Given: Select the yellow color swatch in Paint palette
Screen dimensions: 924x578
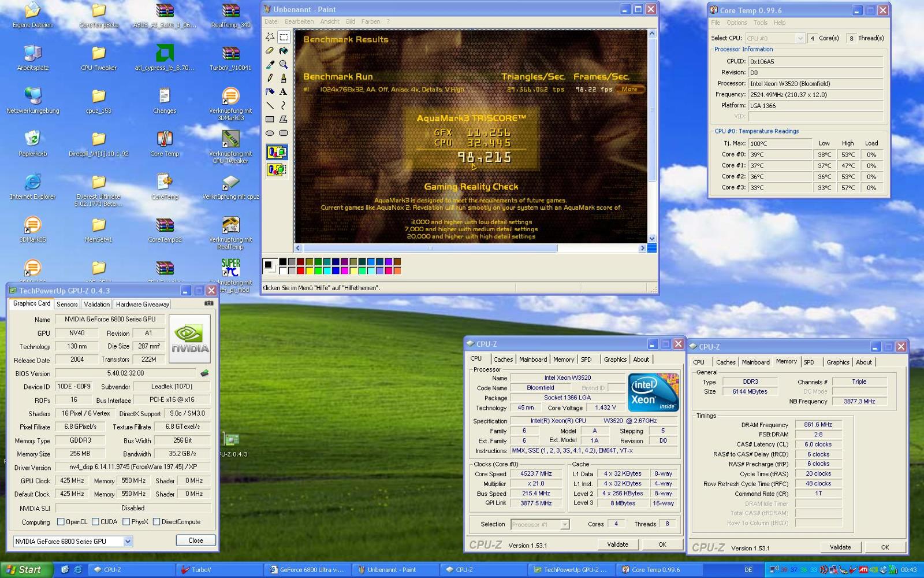Looking at the screenshot, I should tap(309, 271).
